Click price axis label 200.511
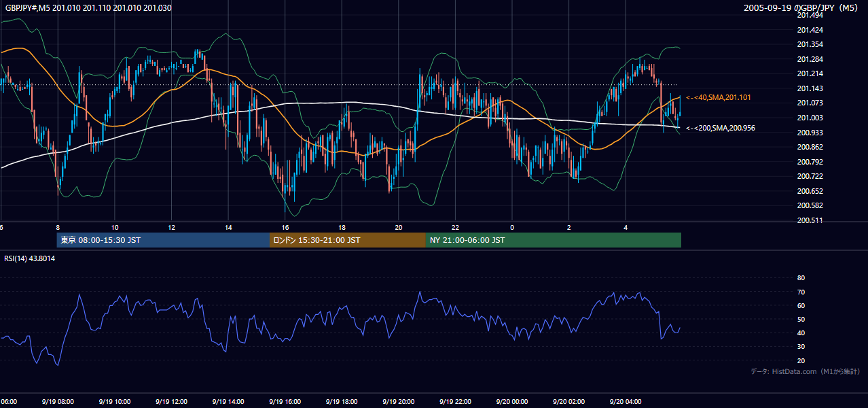Viewport: 868px width, 408px height. 810,220
